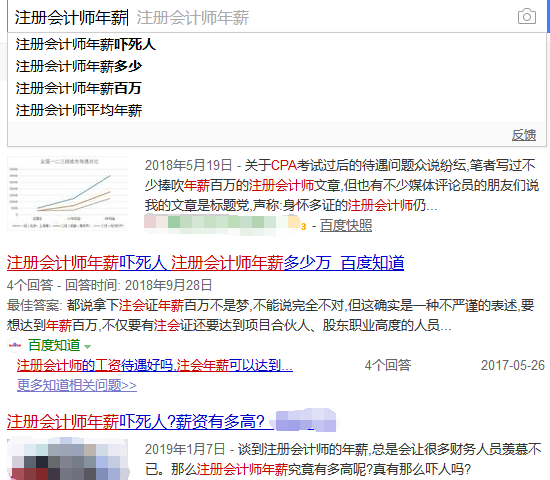Viewport: 550px width, 480px height.
Task: Click the blurred thumbnail beside 2019年1月7日 result
Action: pyautogui.click(x=67, y=458)
